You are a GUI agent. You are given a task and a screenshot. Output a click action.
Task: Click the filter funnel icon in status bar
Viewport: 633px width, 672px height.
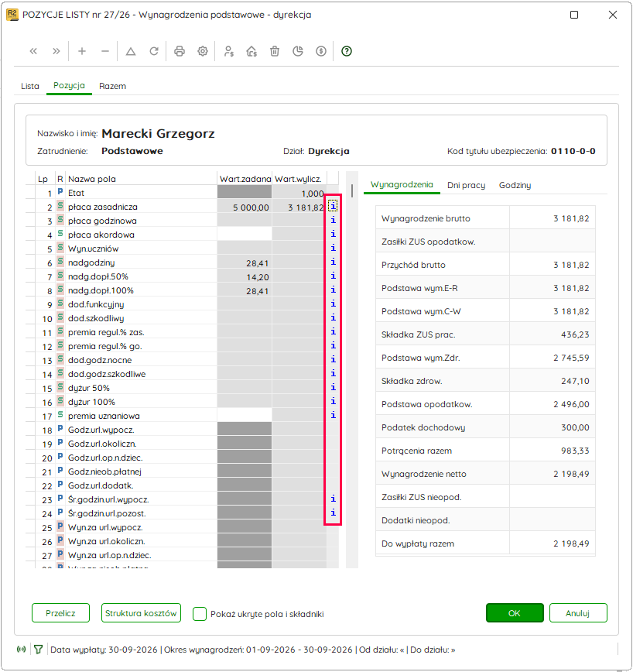pyautogui.click(x=38, y=650)
